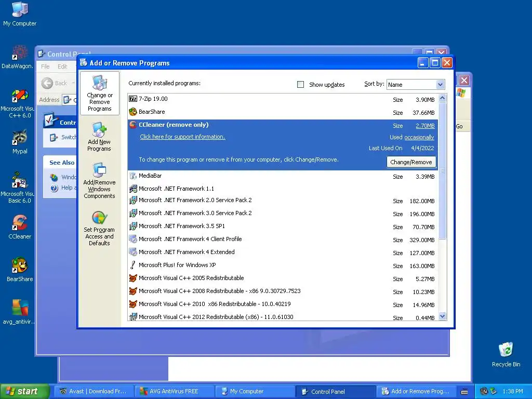Open Edit menu in Control Panel window
This screenshot has height=399, width=532.
pyautogui.click(x=62, y=66)
